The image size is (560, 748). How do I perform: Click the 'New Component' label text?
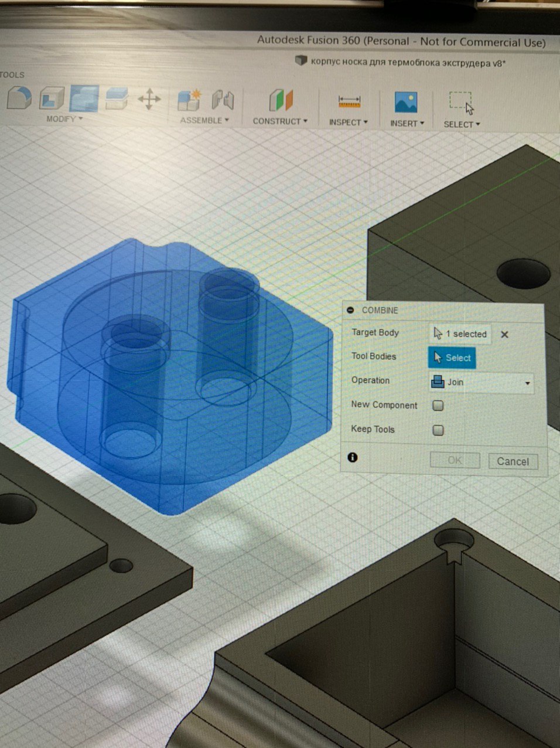(x=384, y=404)
